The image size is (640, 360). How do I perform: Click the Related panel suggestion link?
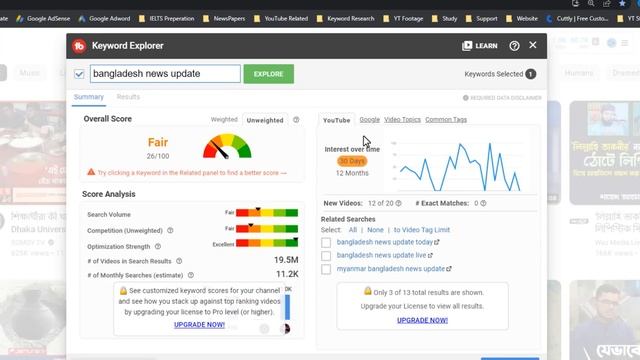(x=192, y=173)
